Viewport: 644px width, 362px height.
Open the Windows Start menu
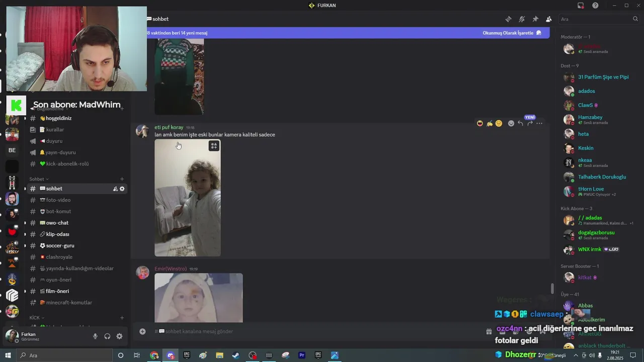pyautogui.click(x=8, y=355)
